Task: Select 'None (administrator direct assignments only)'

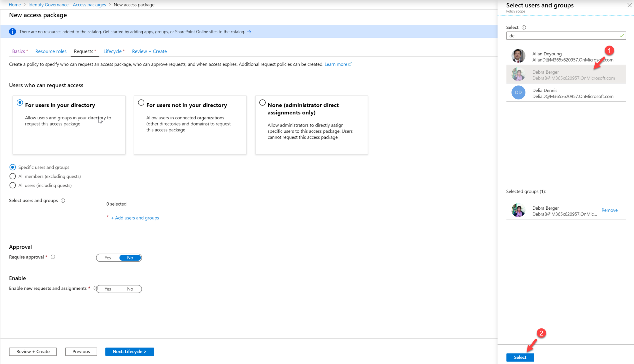Action: (x=262, y=102)
